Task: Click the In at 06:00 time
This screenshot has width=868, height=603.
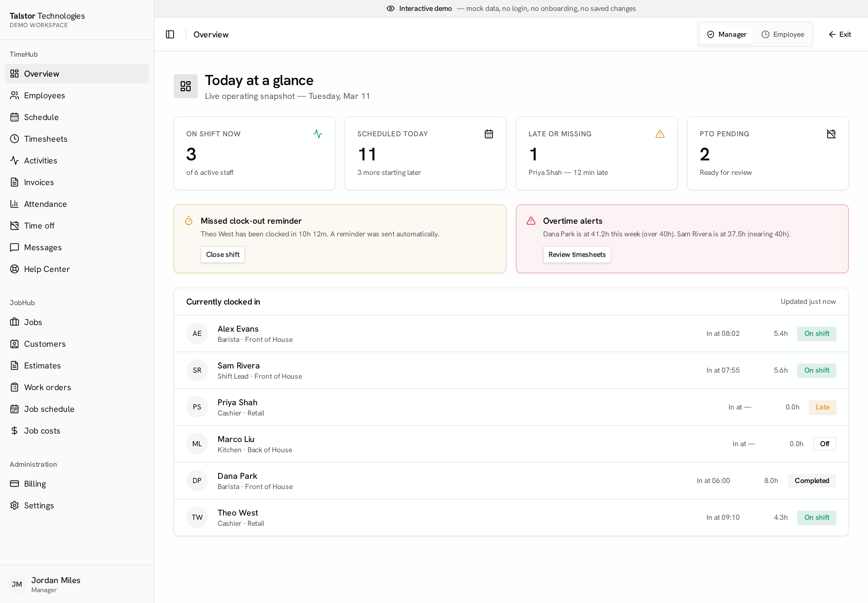Action: 713,481
